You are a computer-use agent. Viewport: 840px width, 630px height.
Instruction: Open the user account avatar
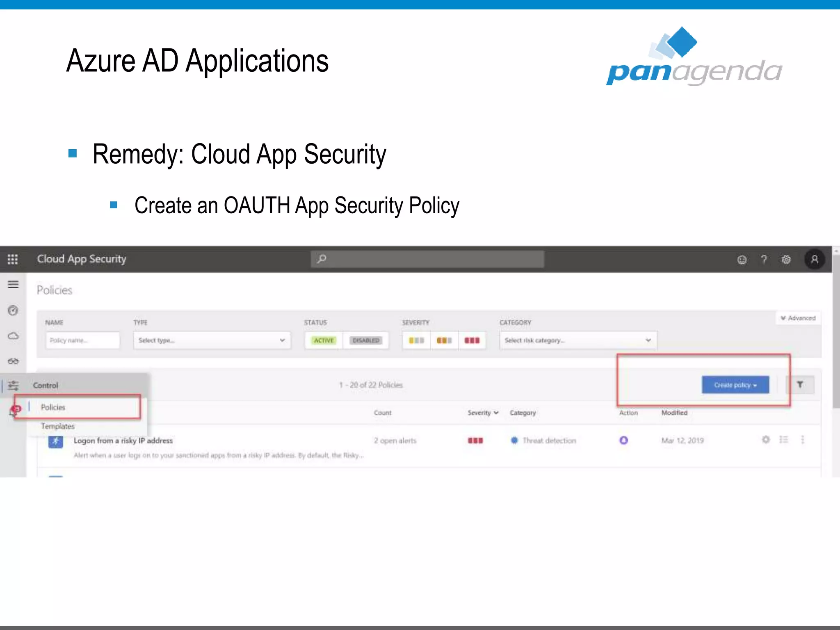(x=815, y=259)
